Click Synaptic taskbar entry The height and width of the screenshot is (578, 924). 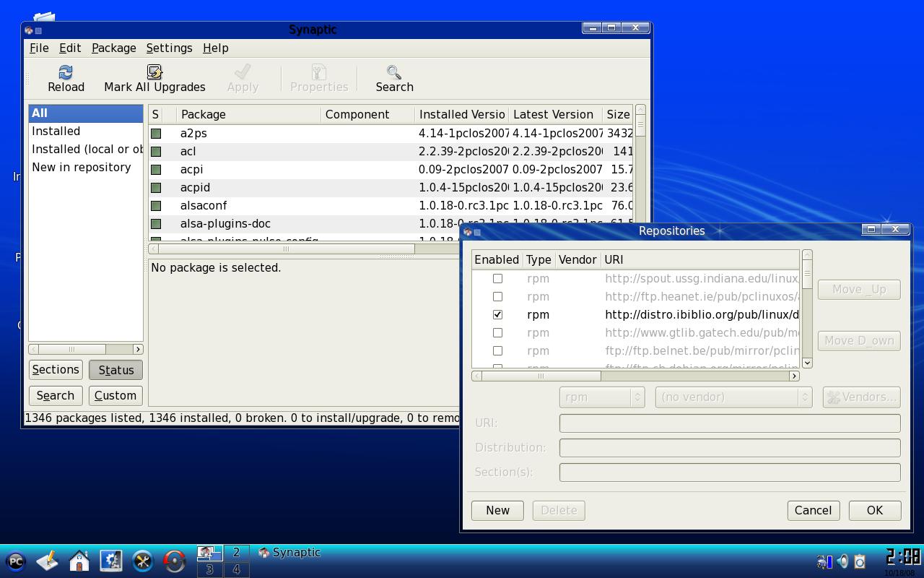pos(289,553)
